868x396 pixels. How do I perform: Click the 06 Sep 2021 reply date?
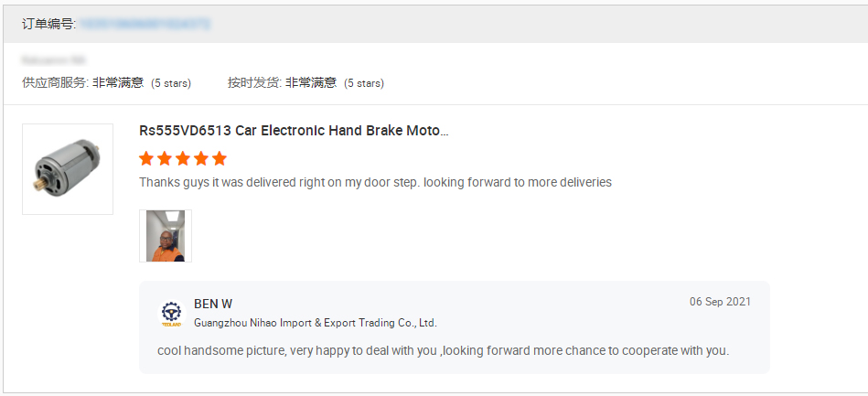[720, 302]
